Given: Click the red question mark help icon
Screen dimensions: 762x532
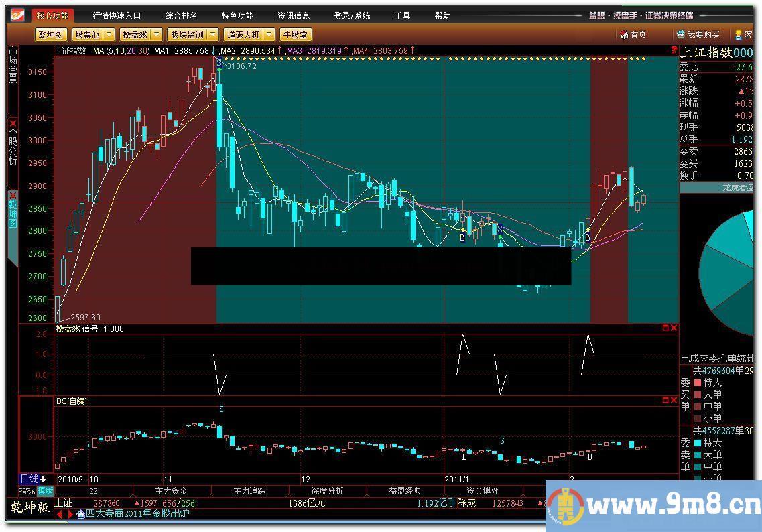Looking at the screenshot, I should coord(672,50).
